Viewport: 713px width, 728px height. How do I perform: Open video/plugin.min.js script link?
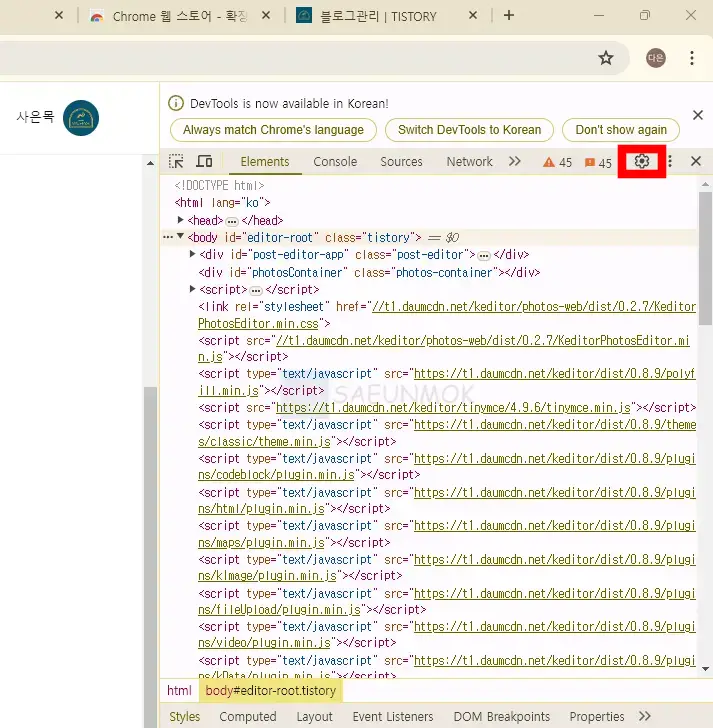click(x=447, y=635)
